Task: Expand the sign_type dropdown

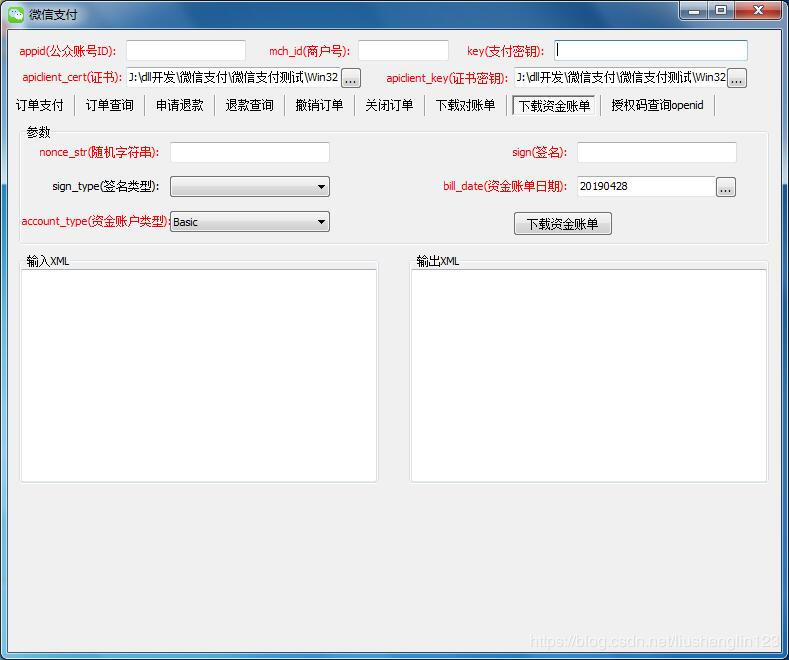Action: (x=250, y=187)
